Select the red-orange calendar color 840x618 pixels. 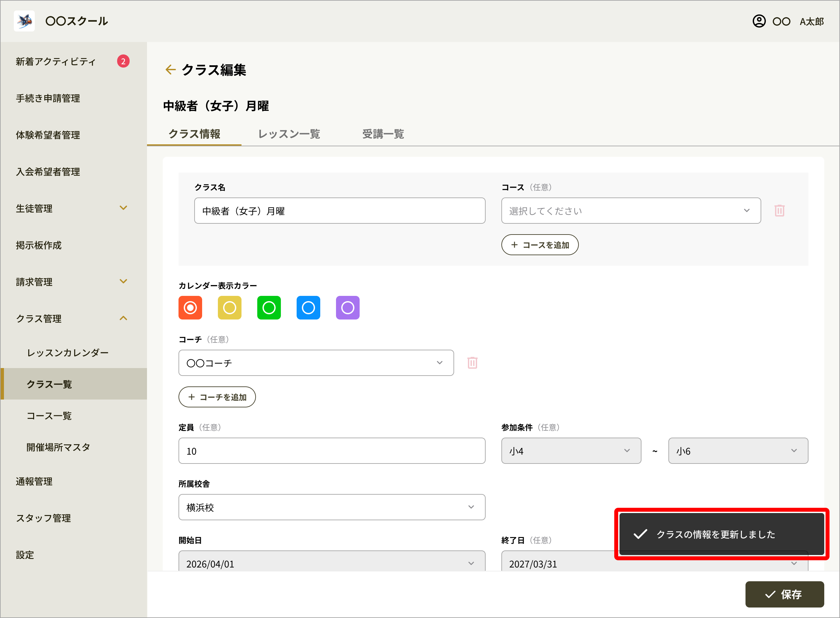(190, 308)
